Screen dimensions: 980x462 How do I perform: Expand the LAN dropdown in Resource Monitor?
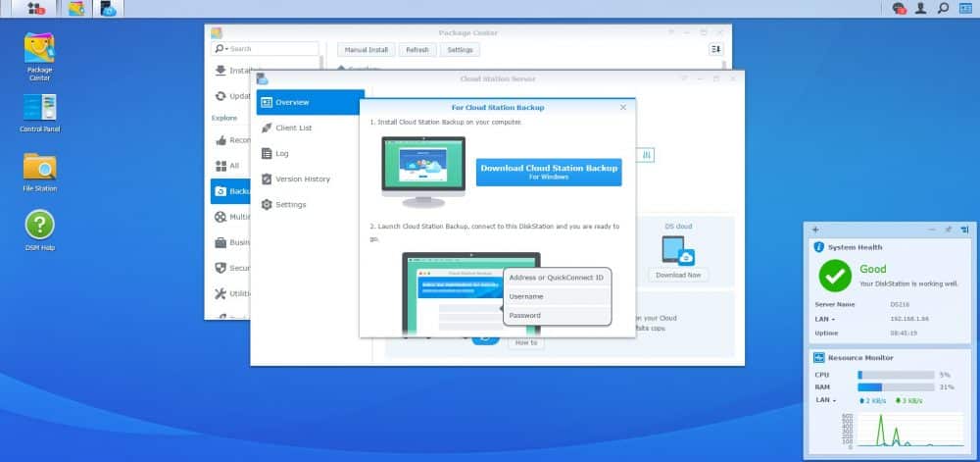click(825, 400)
